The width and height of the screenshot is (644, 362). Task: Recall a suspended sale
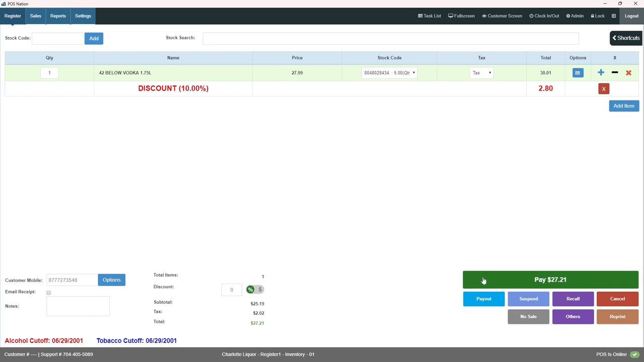pos(573,299)
